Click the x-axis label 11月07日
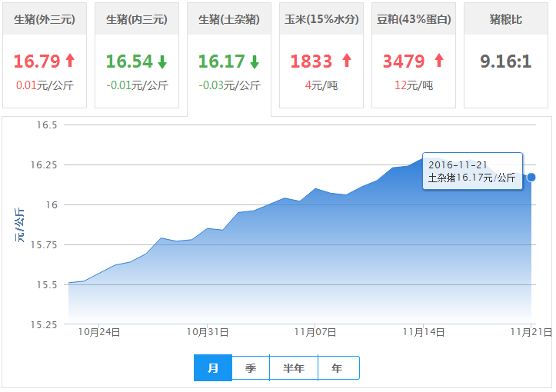This screenshot has height=392, width=556. 315,332
